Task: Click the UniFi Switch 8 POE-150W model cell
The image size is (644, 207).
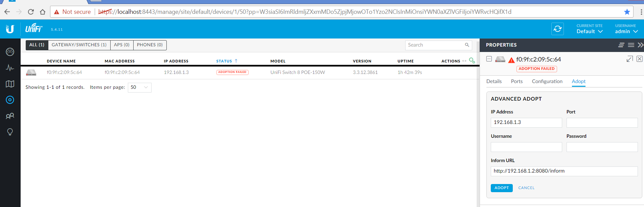Action: tap(298, 72)
